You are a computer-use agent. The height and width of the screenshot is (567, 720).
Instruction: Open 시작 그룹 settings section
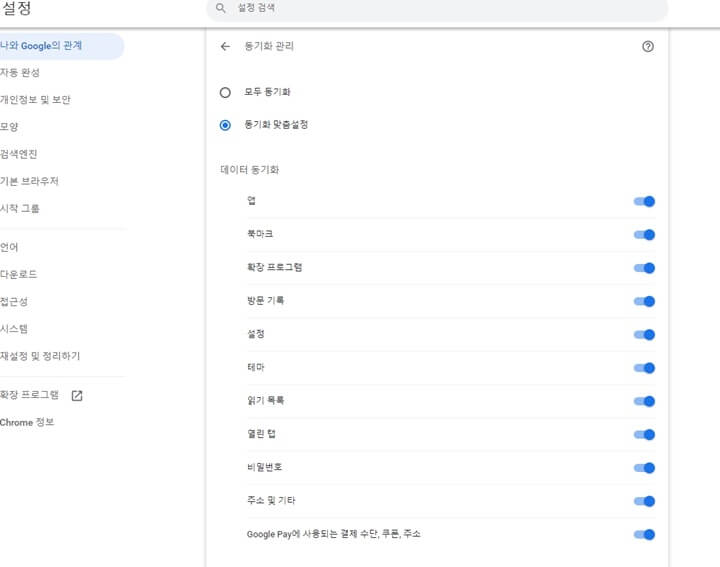coord(20,208)
